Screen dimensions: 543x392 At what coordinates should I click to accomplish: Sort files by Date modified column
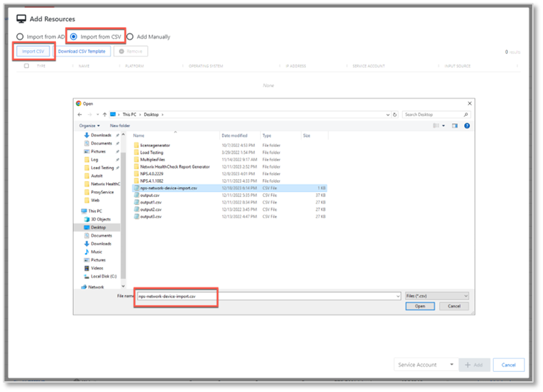pyautogui.click(x=234, y=135)
